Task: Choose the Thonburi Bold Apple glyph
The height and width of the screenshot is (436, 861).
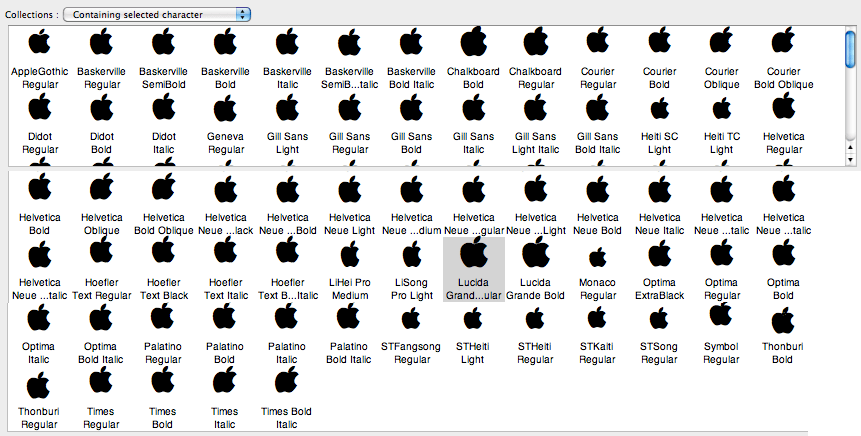Action: [782, 321]
